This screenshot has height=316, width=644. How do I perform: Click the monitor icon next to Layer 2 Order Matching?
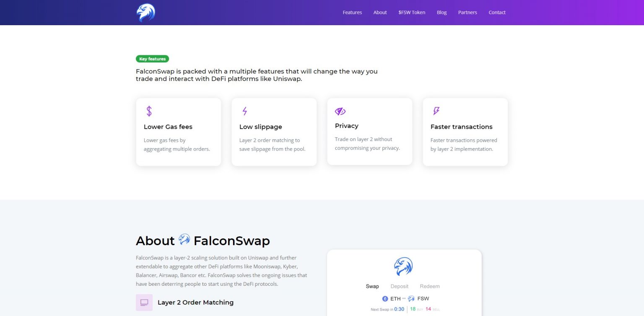click(144, 302)
